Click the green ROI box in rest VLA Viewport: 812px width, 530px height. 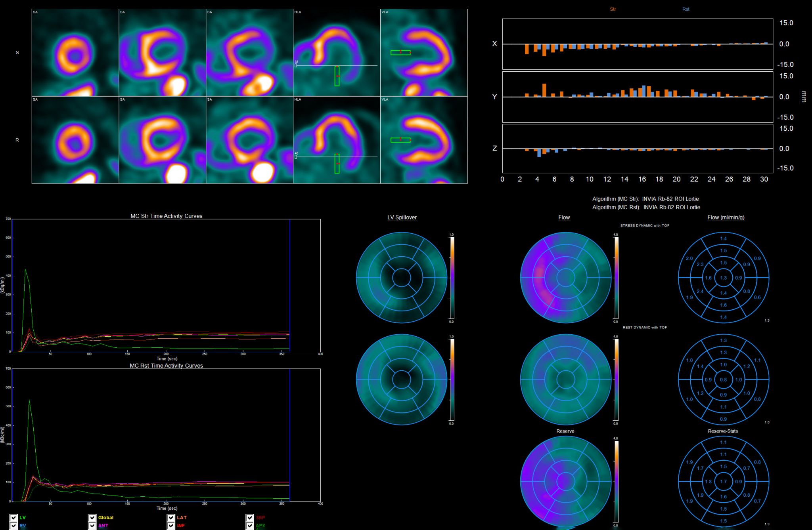pyautogui.click(x=400, y=140)
